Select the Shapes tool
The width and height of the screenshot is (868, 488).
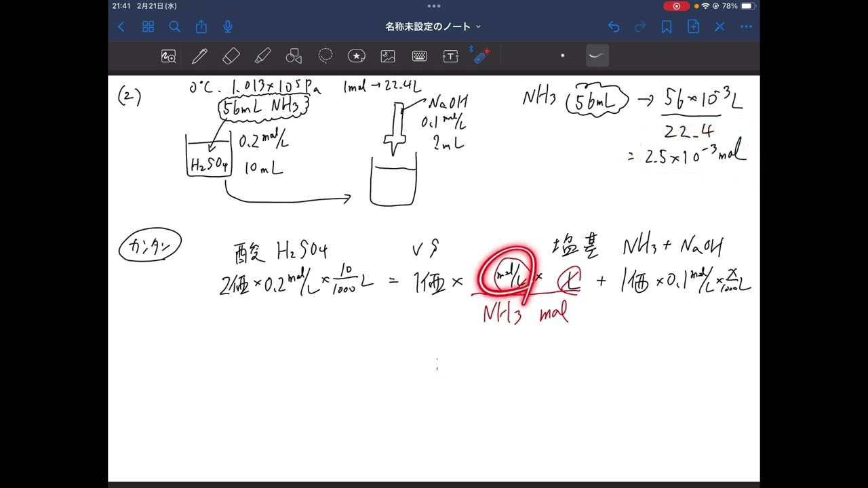pos(294,56)
